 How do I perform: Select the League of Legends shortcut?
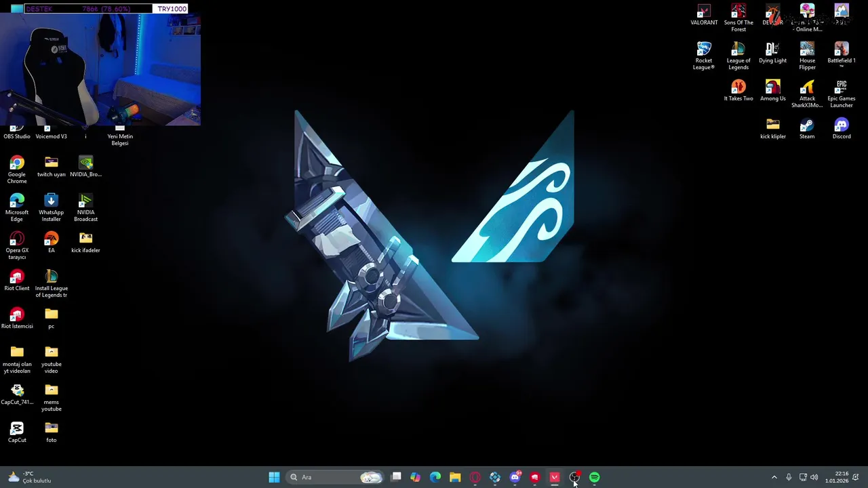[x=738, y=56]
